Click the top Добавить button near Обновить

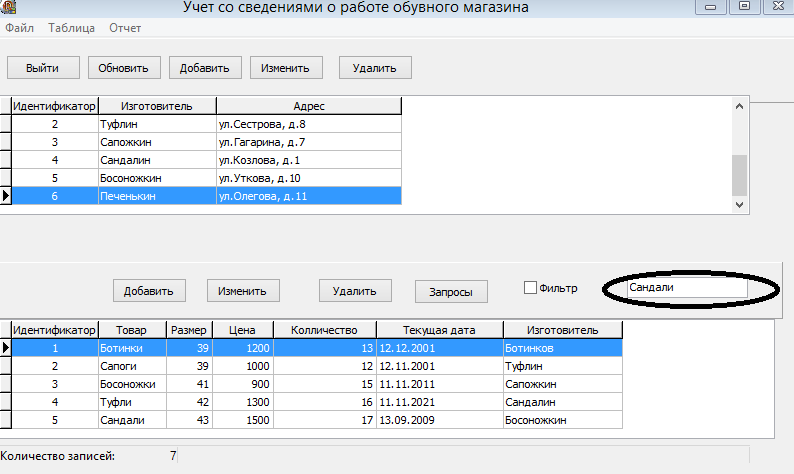tap(205, 68)
